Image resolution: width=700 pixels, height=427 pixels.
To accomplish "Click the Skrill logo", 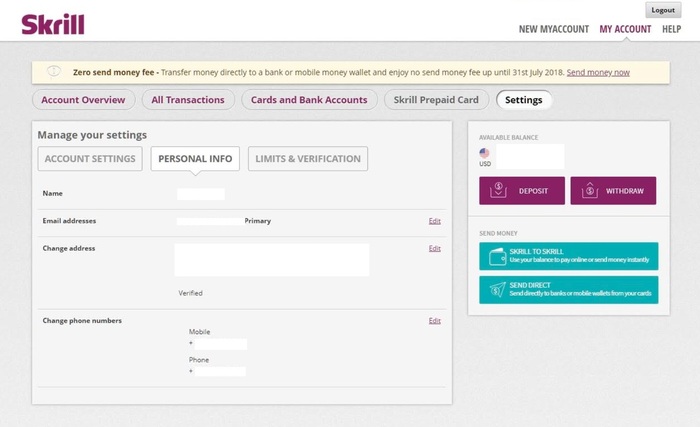I will click(53, 24).
